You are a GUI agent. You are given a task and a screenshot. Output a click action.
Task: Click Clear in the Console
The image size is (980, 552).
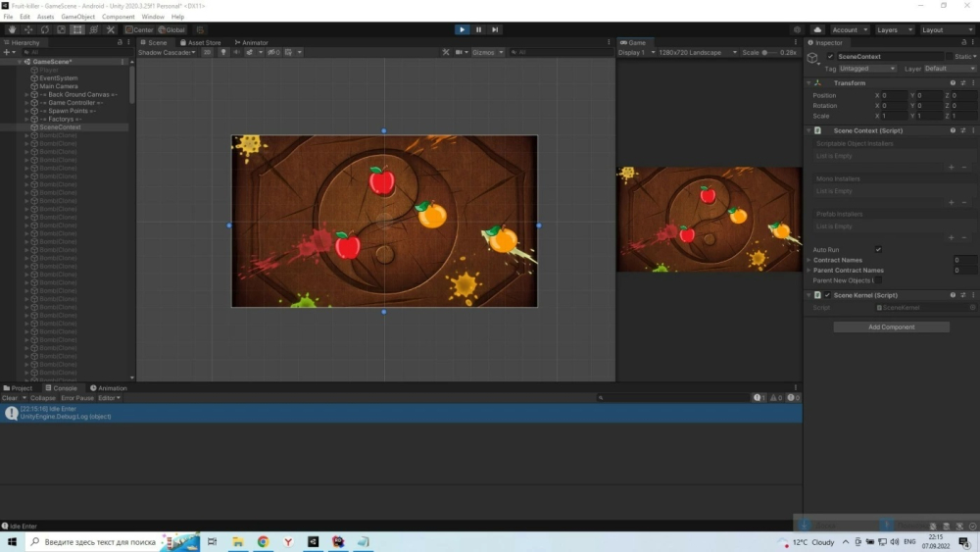click(x=10, y=398)
